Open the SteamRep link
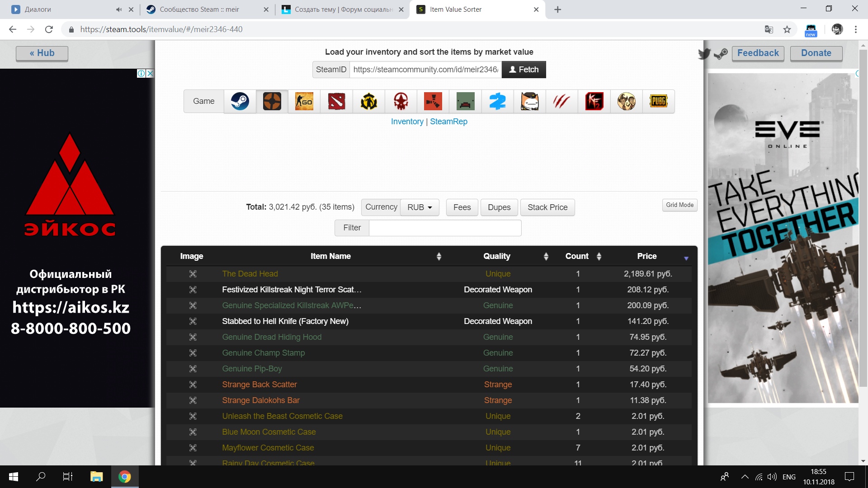The width and height of the screenshot is (868, 488). pos(448,122)
